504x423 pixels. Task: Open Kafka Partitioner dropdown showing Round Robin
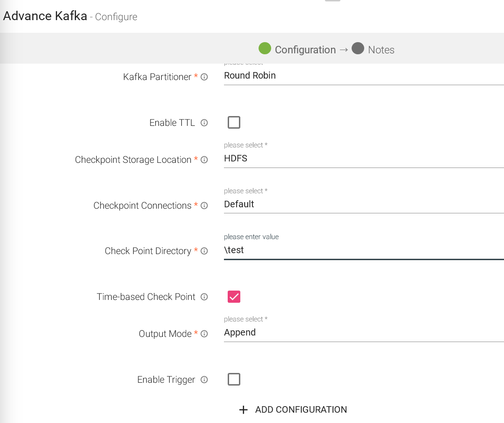pyautogui.click(x=363, y=76)
